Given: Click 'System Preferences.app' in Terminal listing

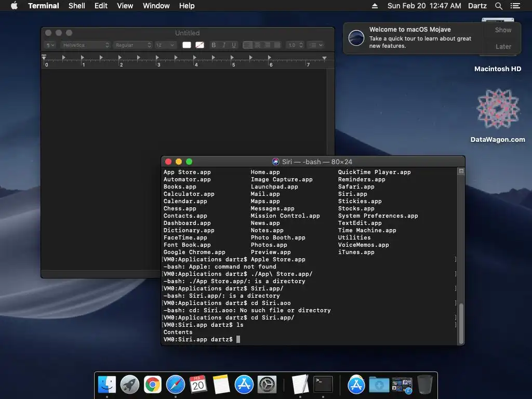Looking at the screenshot, I should pyautogui.click(x=378, y=216).
